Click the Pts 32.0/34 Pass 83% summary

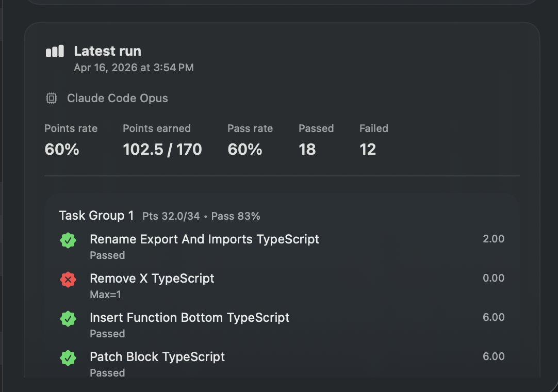pyautogui.click(x=201, y=216)
